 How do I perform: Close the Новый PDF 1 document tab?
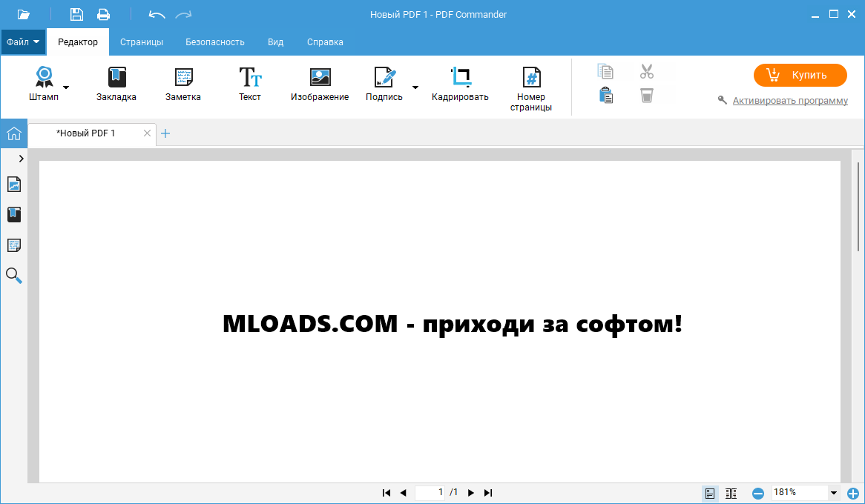coord(148,133)
